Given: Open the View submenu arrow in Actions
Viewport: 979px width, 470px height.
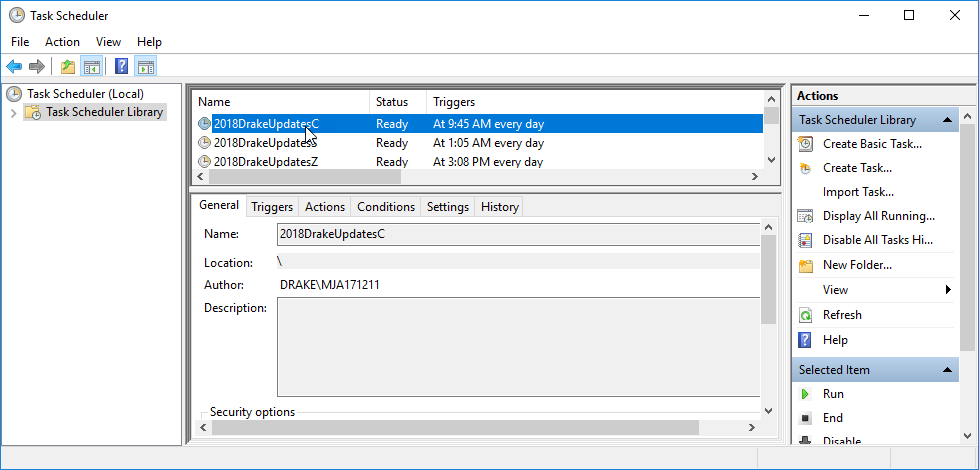Looking at the screenshot, I should (x=948, y=290).
